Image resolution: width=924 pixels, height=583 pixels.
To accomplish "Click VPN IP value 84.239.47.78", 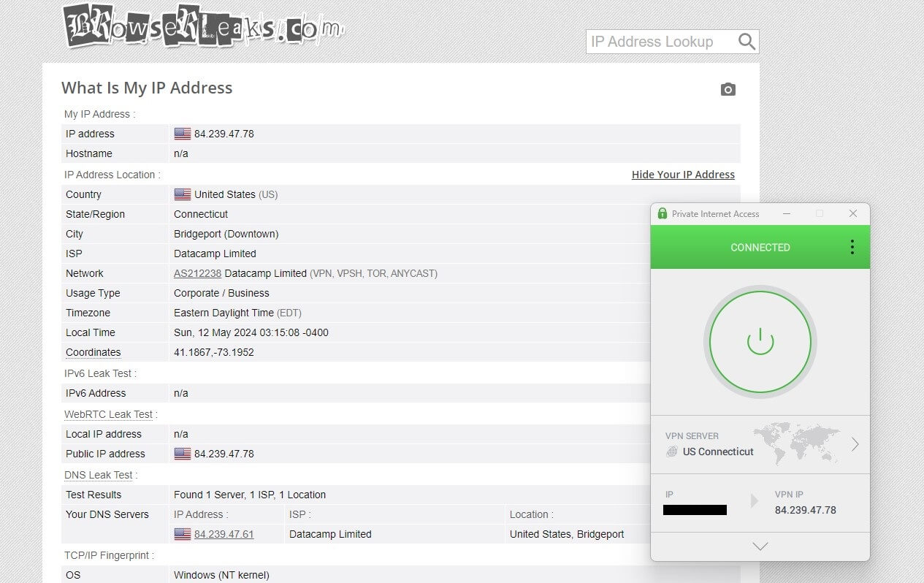I will [x=805, y=510].
